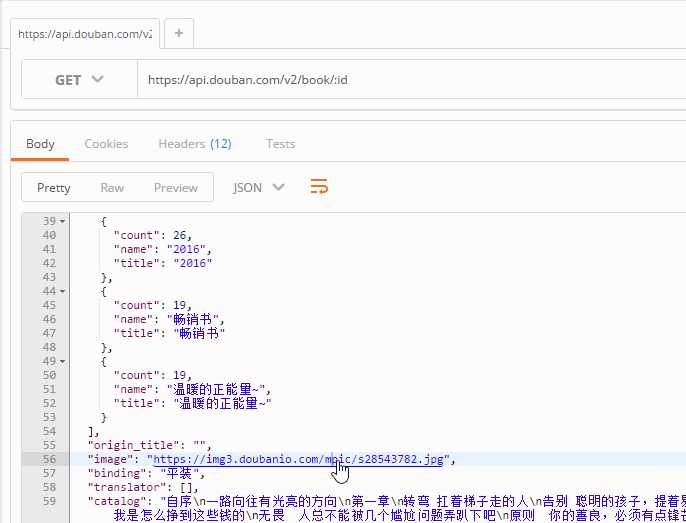
Task: Open the JSON format dropdown
Action: tap(258, 187)
